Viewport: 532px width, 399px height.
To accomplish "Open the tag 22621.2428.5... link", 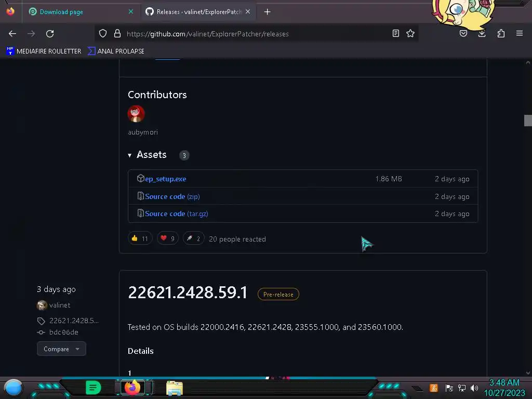I will pos(74,321).
